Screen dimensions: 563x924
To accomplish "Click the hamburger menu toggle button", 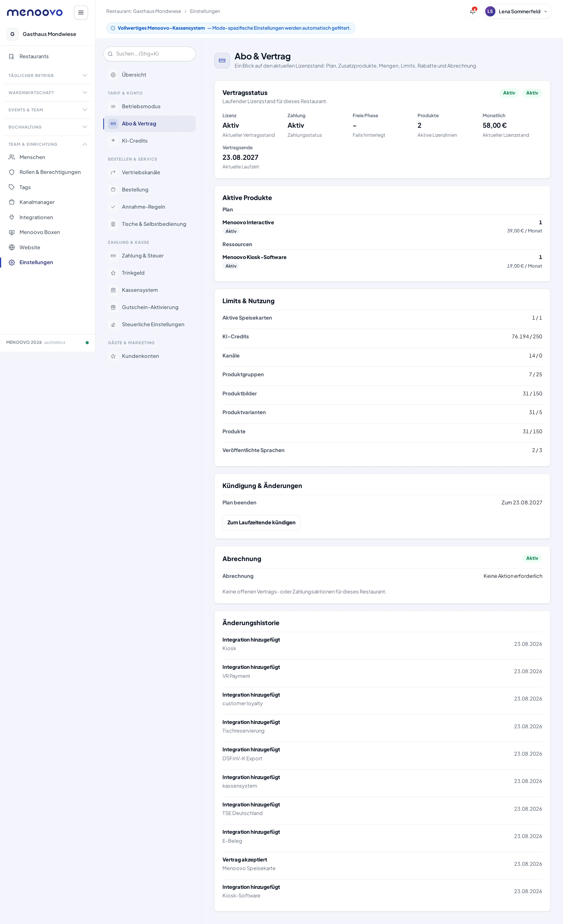I will coord(81,12).
